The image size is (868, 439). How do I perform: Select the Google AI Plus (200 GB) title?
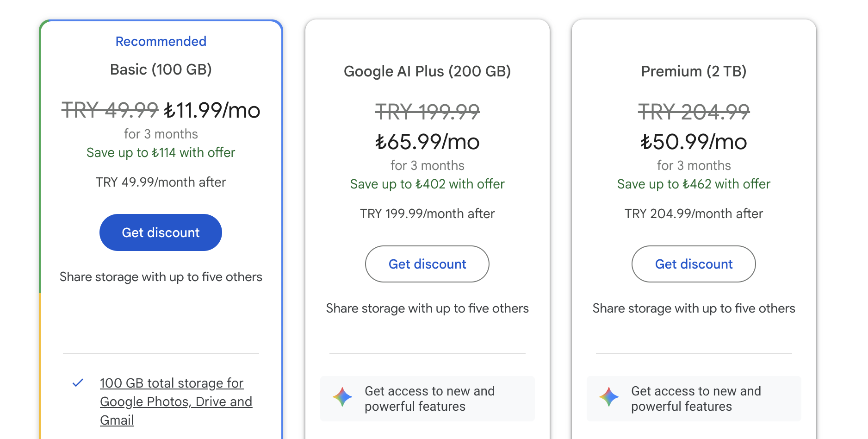[427, 71]
